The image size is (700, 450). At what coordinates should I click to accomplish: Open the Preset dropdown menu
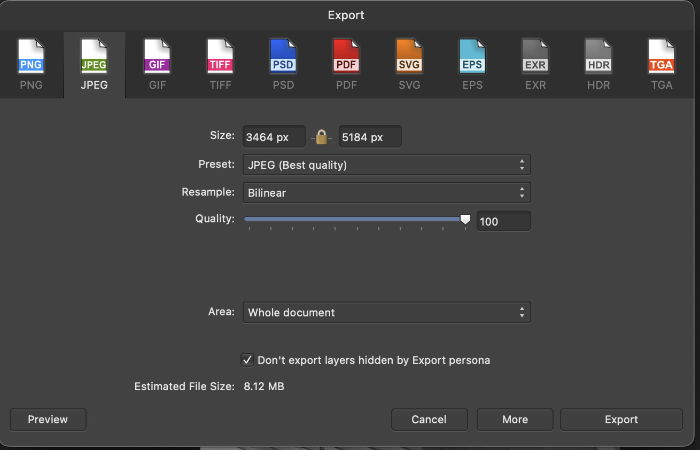click(385, 165)
